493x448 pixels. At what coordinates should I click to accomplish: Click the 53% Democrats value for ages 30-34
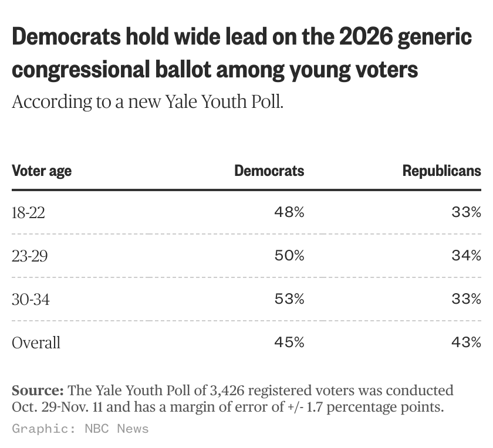pyautogui.click(x=289, y=299)
